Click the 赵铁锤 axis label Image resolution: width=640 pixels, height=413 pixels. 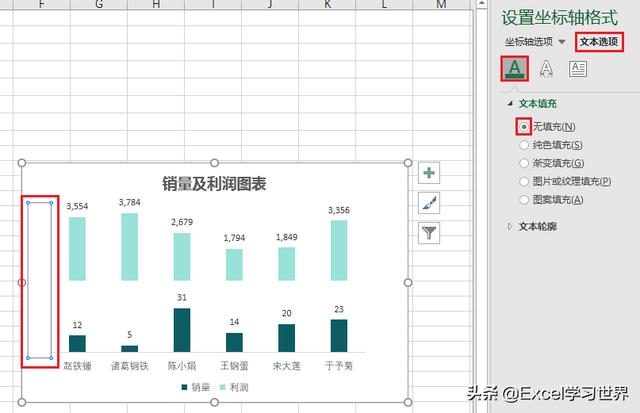tap(77, 366)
